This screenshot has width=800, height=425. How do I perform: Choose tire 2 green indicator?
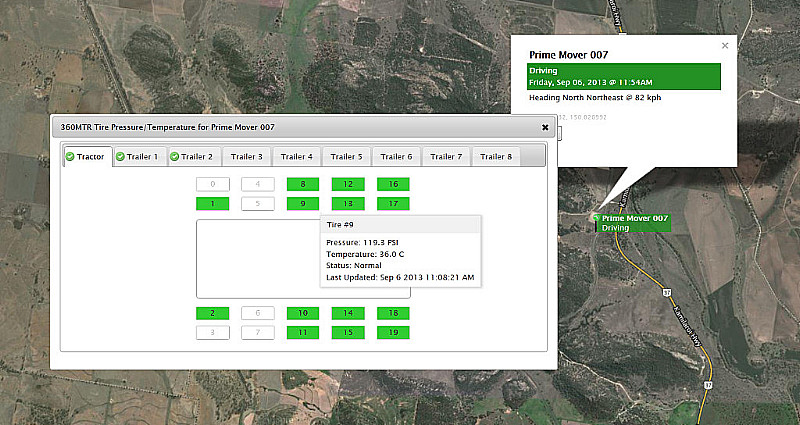(x=212, y=313)
